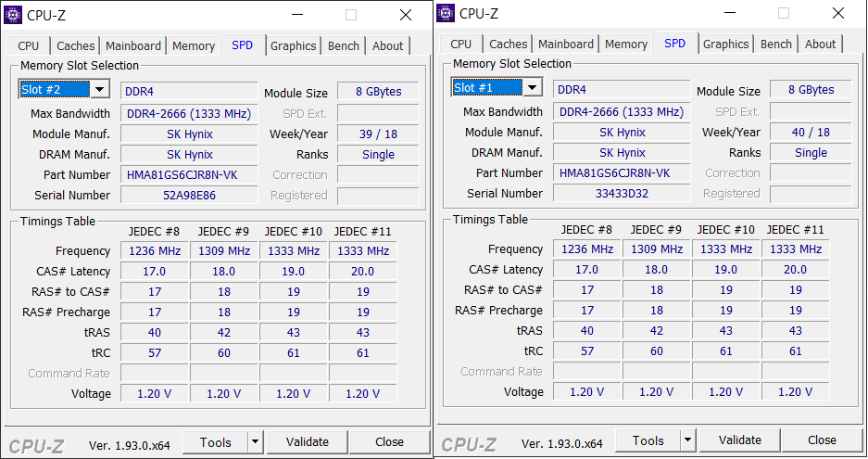Click Ranks value Single in left window
This screenshot has height=459, width=868.
pos(378,155)
